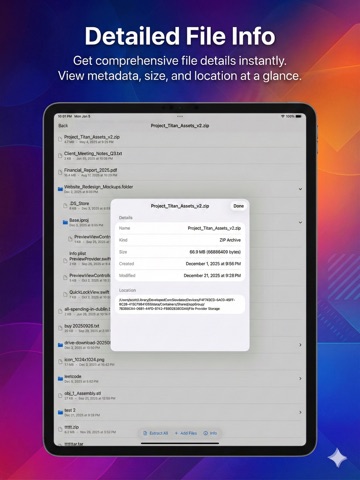Select the leetcode folder row

(x=180, y=379)
